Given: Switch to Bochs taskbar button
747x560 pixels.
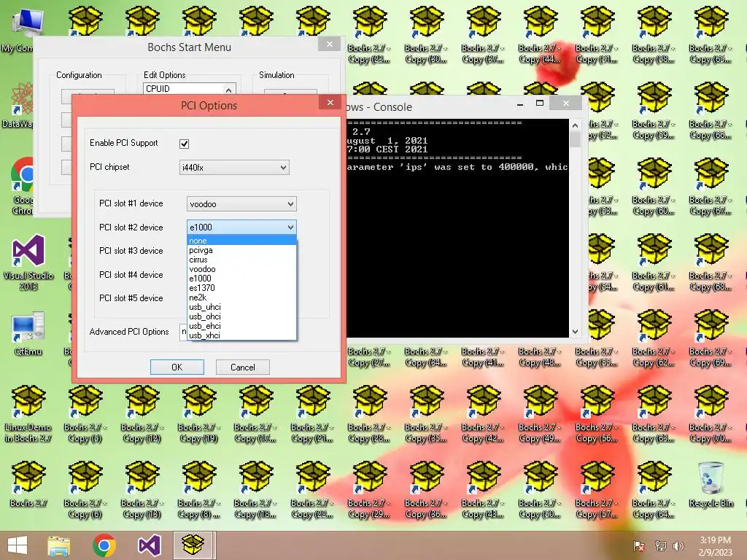Looking at the screenshot, I should tap(193, 545).
